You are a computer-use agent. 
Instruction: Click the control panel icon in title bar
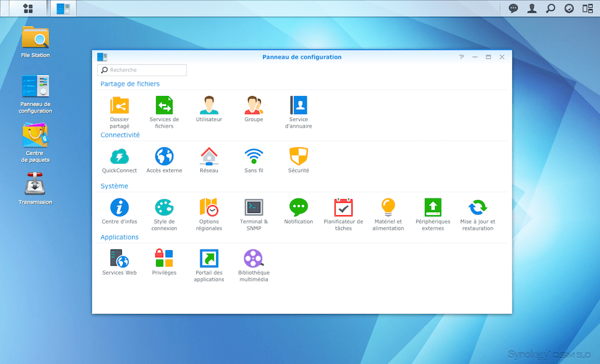(102, 57)
